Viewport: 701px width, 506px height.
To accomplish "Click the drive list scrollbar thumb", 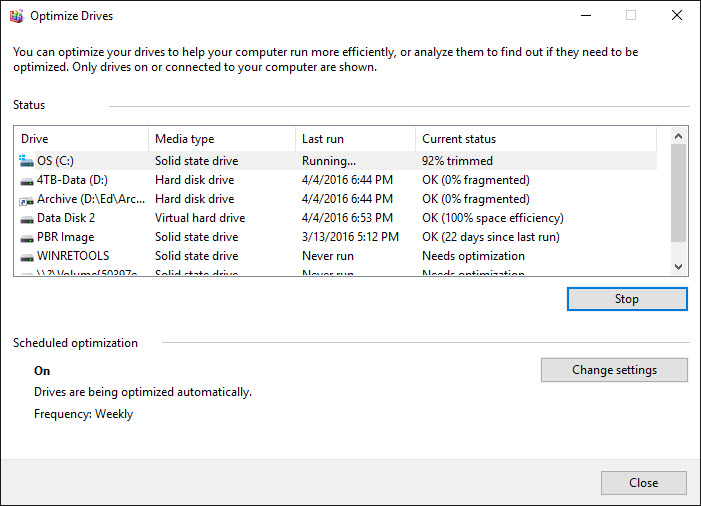I will 680,195.
